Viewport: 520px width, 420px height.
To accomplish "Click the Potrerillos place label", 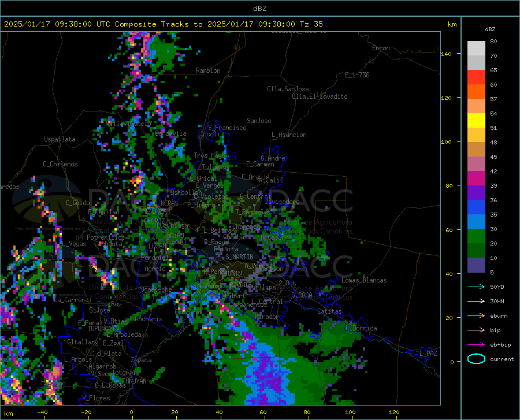I will [x=106, y=237].
